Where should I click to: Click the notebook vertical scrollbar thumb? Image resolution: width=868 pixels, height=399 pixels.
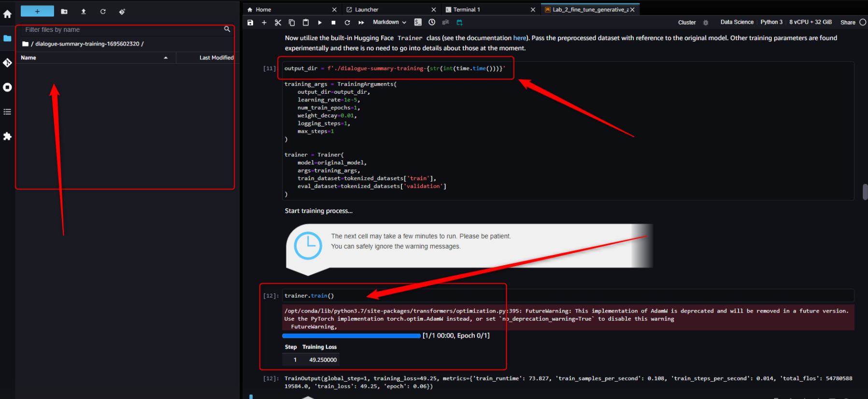coord(865,192)
